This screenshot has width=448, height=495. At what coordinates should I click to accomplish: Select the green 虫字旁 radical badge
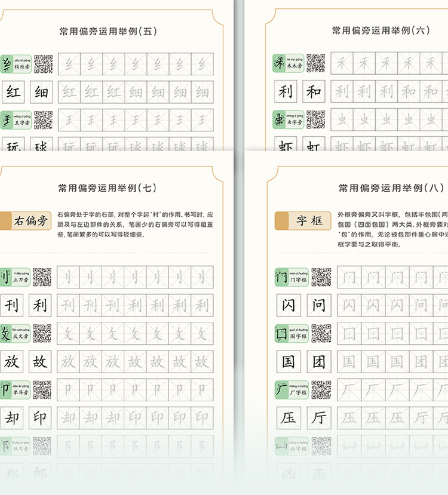[x=289, y=119]
